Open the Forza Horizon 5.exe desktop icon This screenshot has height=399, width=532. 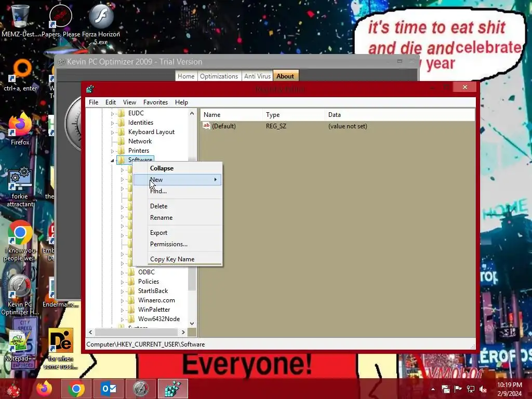101,24
